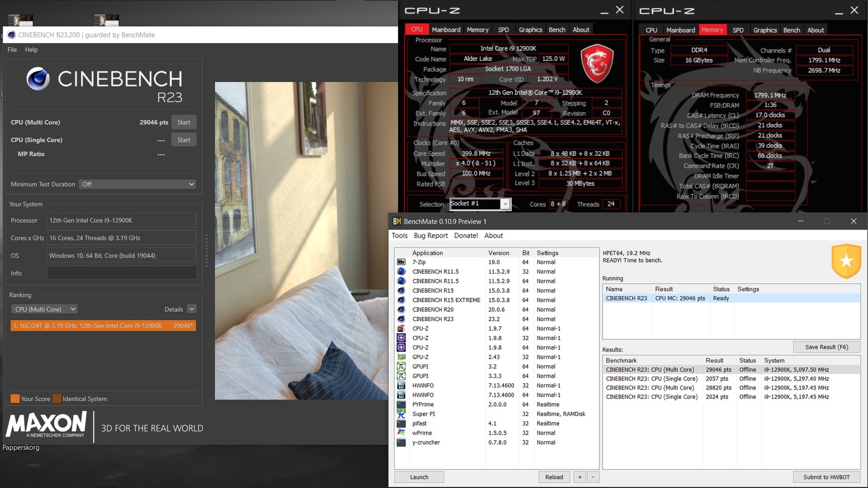
Task: Open the CPU (Multi Core) ranking dropdown
Action: (44, 309)
